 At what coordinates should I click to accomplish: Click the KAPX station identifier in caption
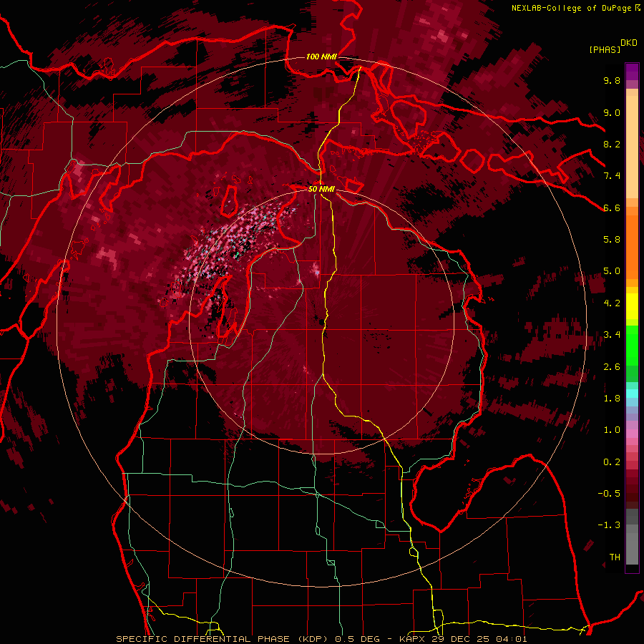coord(414,639)
